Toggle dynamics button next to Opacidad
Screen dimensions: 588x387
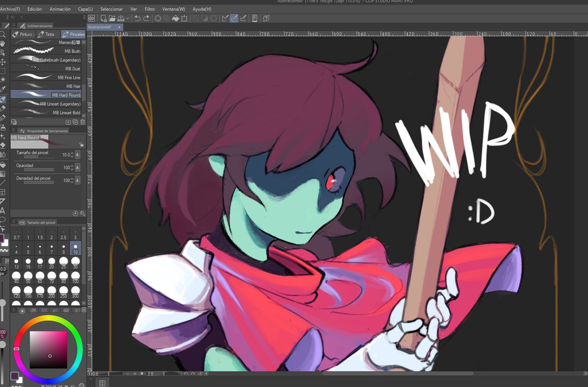[77, 167]
